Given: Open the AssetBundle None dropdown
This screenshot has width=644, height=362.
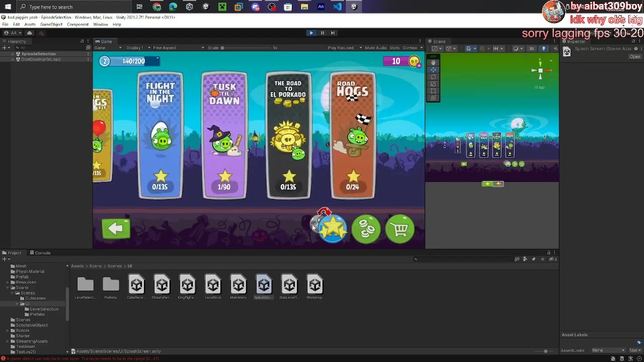Looking at the screenshot, I should (x=608, y=350).
